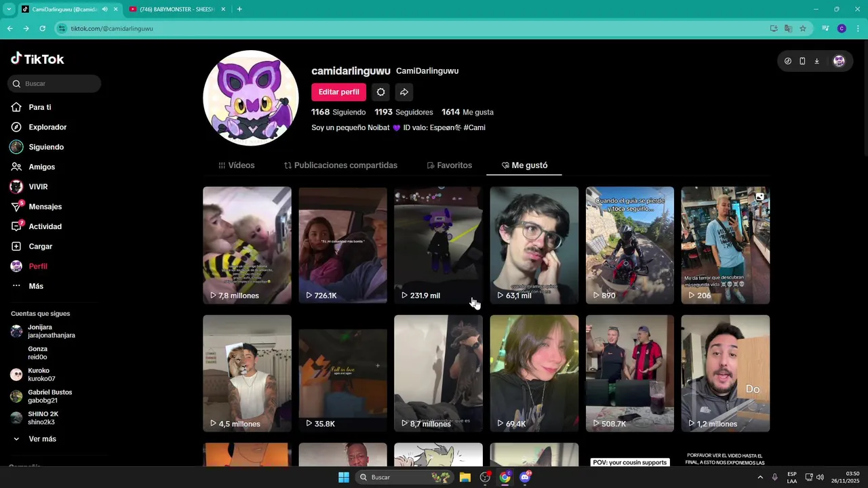Click the TikTok Buscar search field
868x488 pixels.
point(54,83)
